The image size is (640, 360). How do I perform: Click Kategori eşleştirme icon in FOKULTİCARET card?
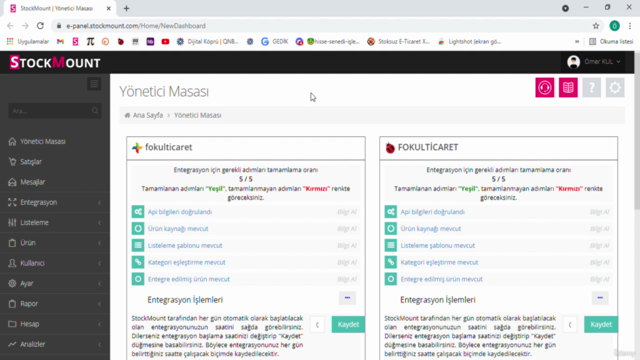(391, 262)
